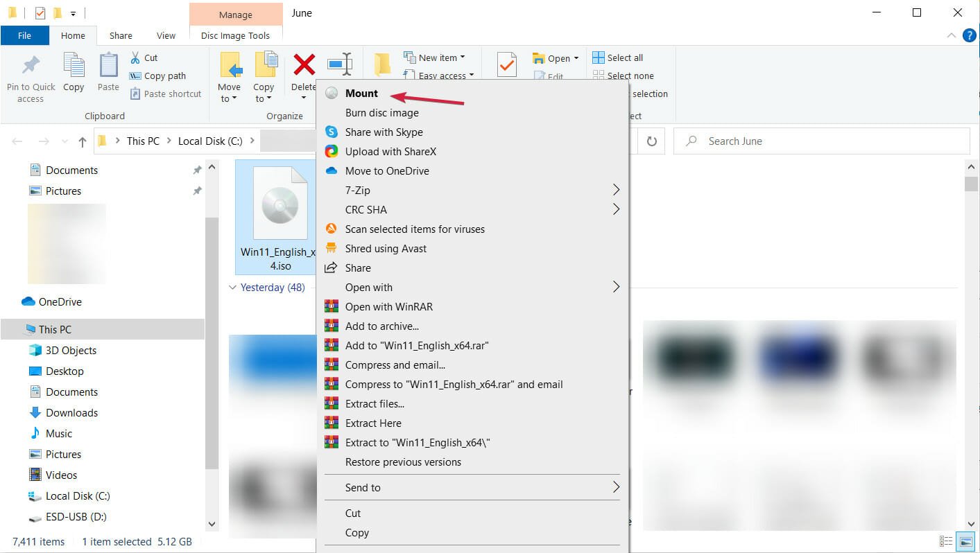Click the Properties checkmark icon

(x=507, y=64)
